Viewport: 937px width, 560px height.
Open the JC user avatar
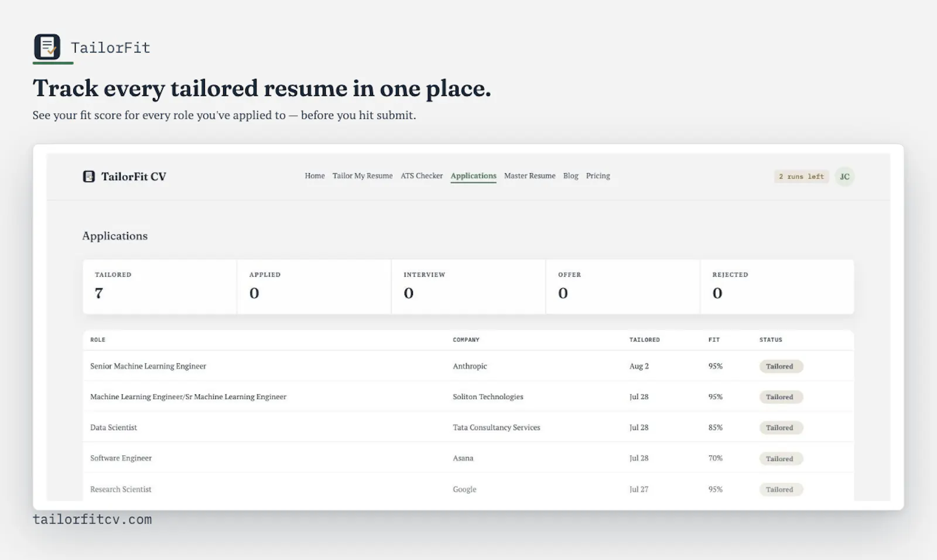coord(844,176)
